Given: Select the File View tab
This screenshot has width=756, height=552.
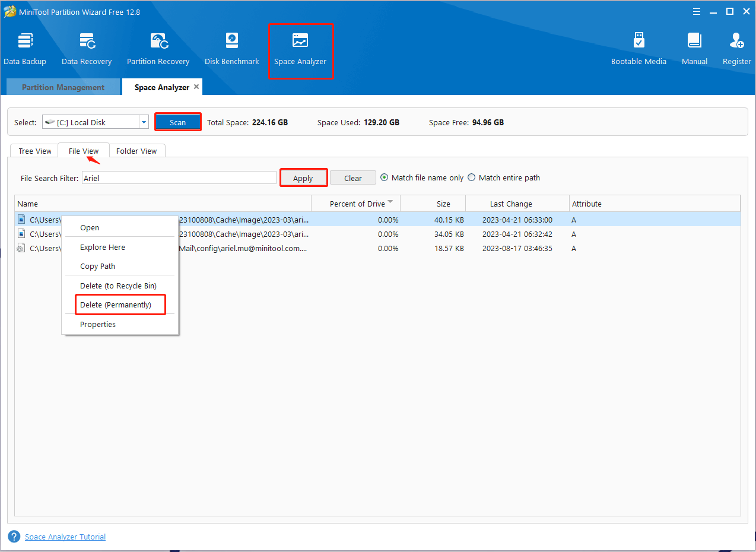Looking at the screenshot, I should pyautogui.click(x=84, y=151).
